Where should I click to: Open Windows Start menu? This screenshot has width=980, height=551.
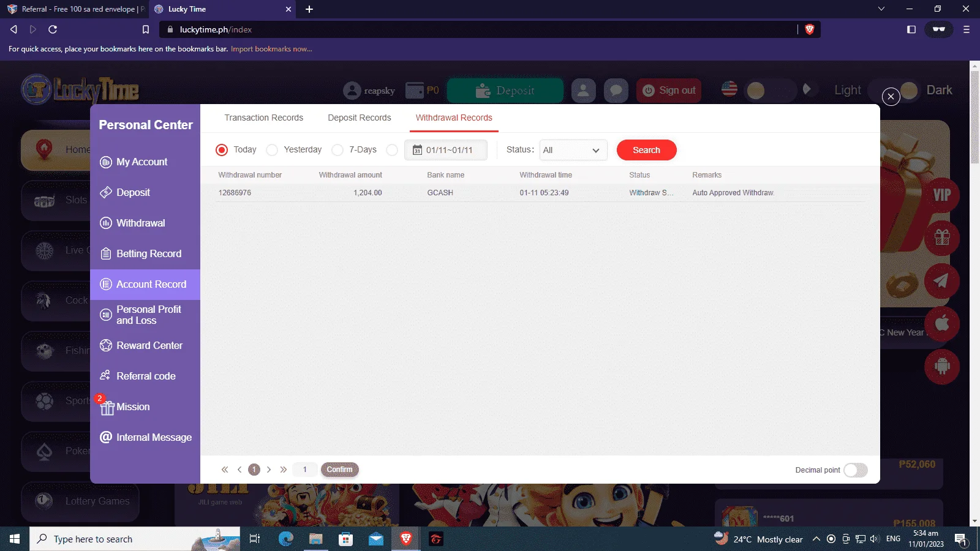(15, 539)
